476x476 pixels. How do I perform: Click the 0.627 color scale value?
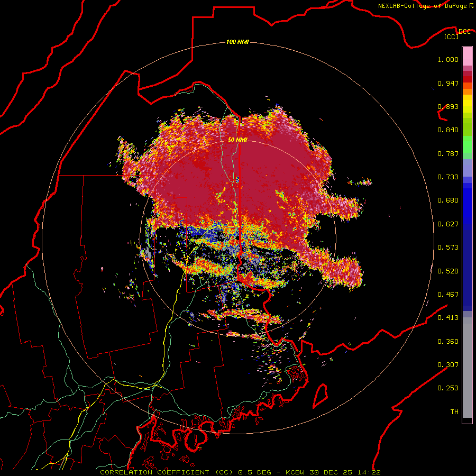tap(448, 224)
